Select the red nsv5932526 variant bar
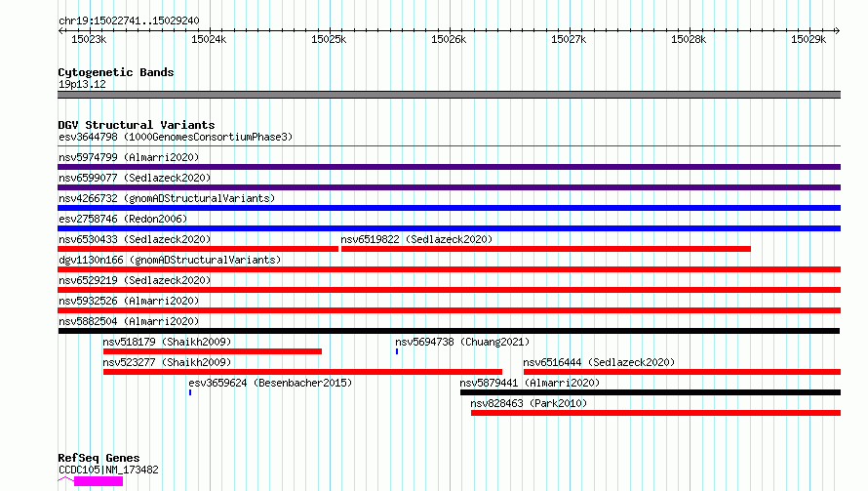 pyautogui.click(x=449, y=310)
